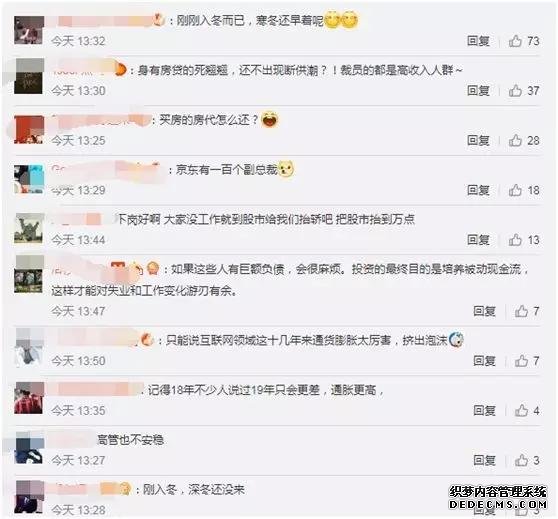Click 回复 on the 13:30 comment
Screen dimensions: 558x519
pos(478,91)
